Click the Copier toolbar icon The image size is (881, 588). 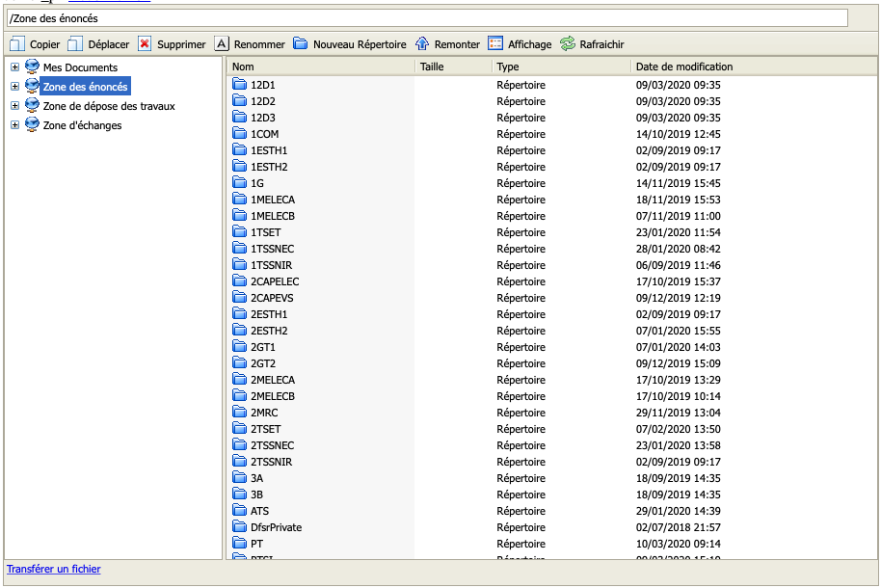coord(16,44)
